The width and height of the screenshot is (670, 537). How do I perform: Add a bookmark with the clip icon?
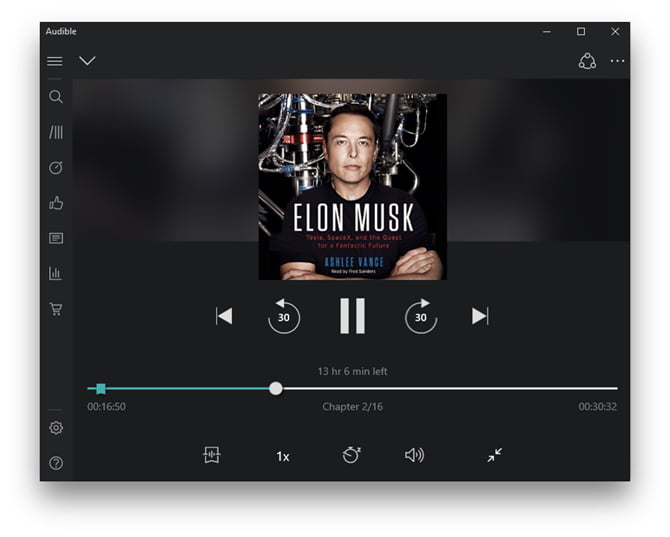(x=212, y=455)
